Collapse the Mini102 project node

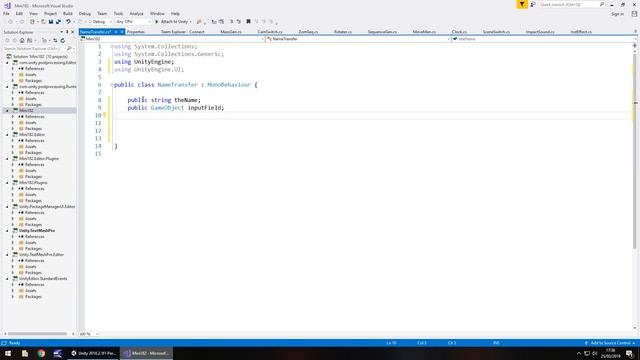coord(7,111)
